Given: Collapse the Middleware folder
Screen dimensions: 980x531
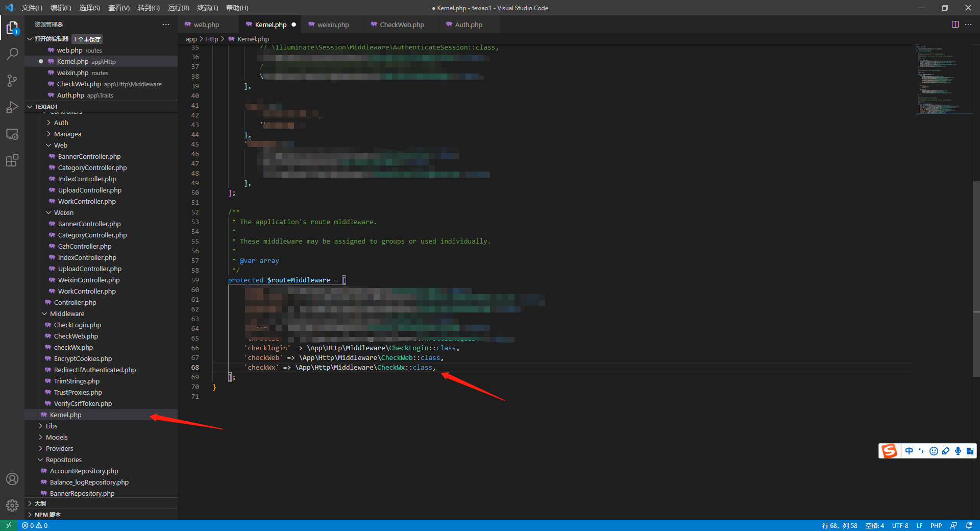Looking at the screenshot, I should point(66,313).
